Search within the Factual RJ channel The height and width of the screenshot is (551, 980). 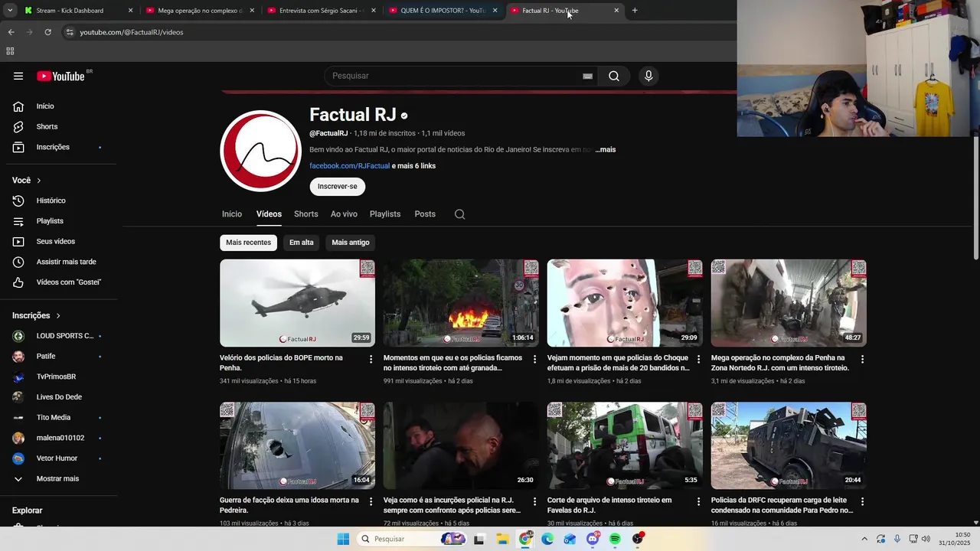(x=459, y=214)
